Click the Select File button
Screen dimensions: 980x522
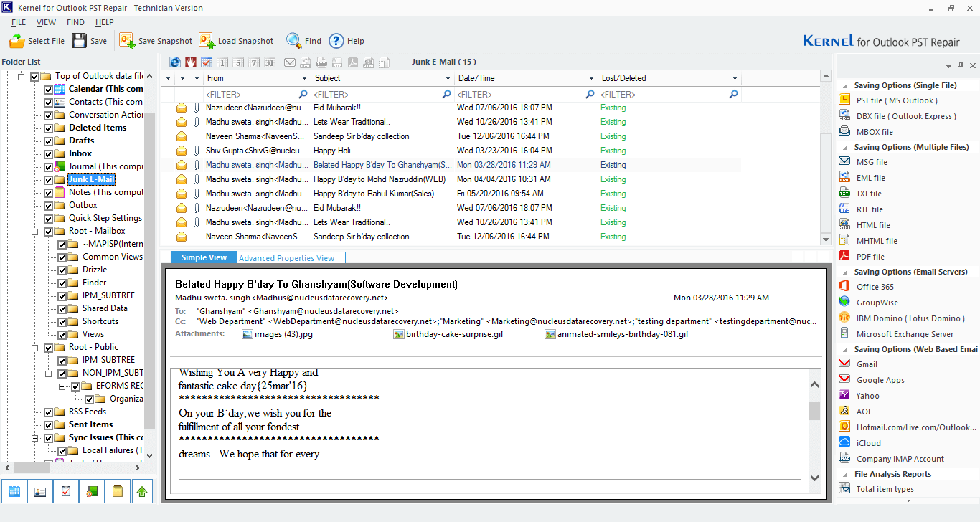coord(37,41)
